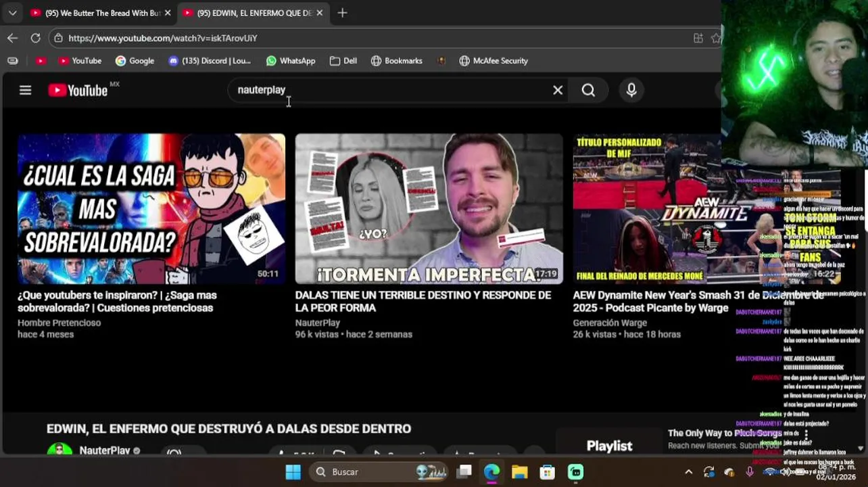Open Task View on the taskbar
868x487 pixels.
click(x=464, y=472)
